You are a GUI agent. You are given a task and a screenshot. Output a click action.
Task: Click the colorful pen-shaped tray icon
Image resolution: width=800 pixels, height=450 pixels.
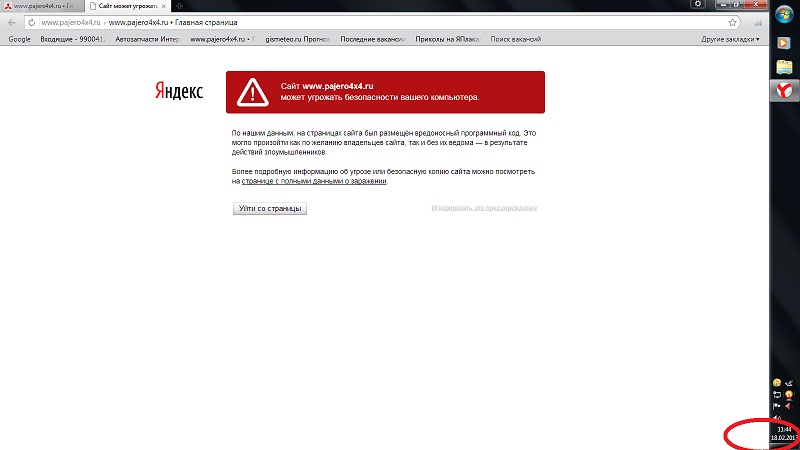pos(789,383)
